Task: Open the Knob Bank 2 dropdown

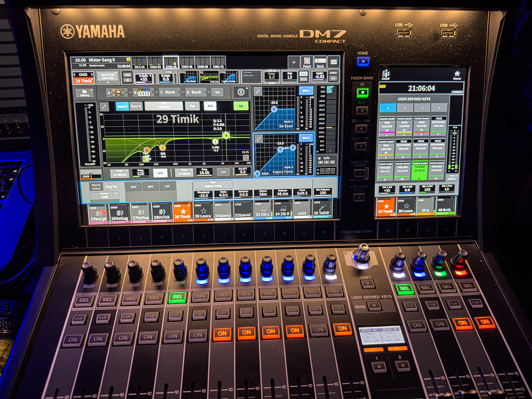Action: pyautogui.click(x=452, y=177)
